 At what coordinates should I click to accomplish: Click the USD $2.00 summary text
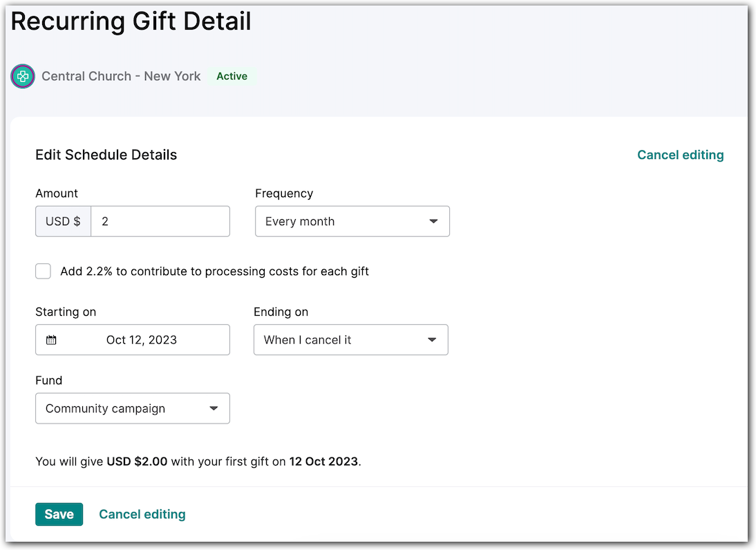coord(137,461)
